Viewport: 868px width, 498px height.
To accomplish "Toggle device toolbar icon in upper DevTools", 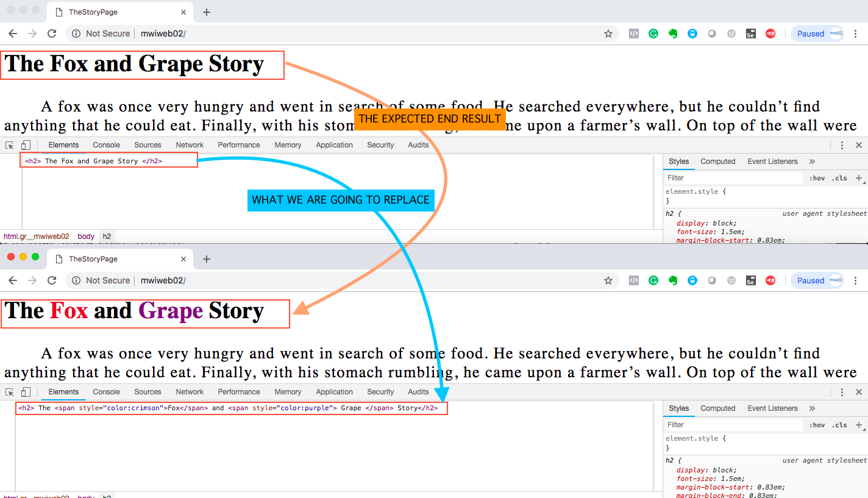I will pyautogui.click(x=26, y=145).
